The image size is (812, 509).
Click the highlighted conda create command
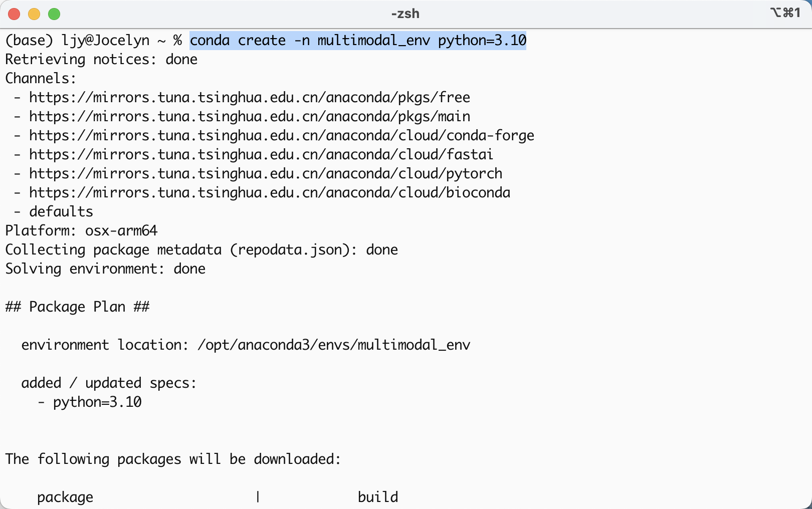click(358, 40)
